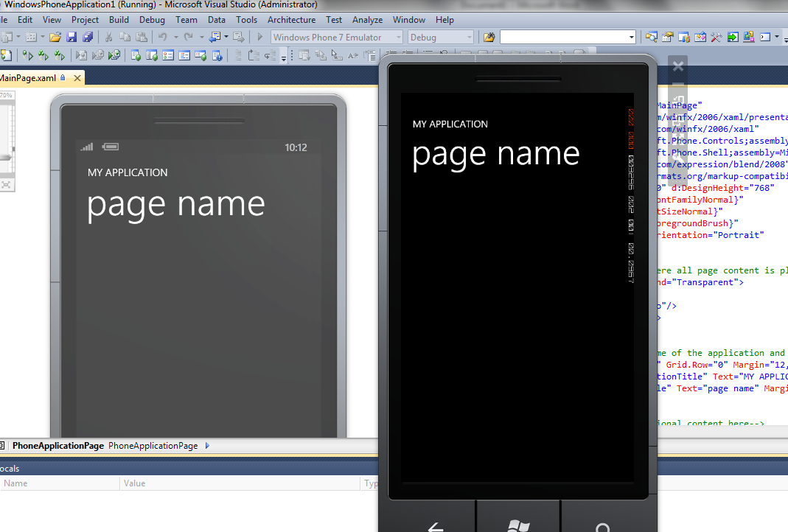The height and width of the screenshot is (532, 788).
Task: Click the Find in Files icon
Action: point(488,37)
